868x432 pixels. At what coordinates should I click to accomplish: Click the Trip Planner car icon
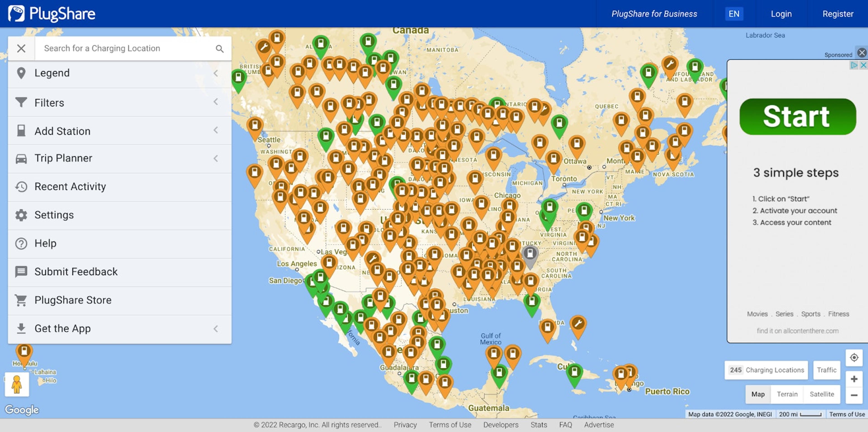(21, 158)
